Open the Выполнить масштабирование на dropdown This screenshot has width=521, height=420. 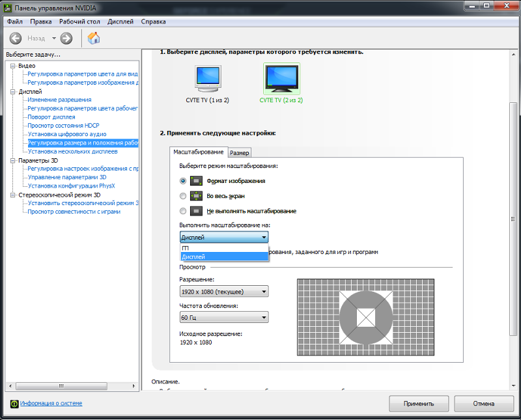(x=224, y=237)
